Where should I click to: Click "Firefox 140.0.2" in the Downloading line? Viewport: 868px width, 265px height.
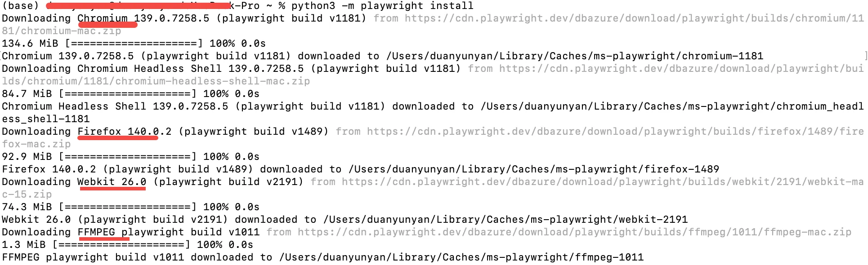125,132
